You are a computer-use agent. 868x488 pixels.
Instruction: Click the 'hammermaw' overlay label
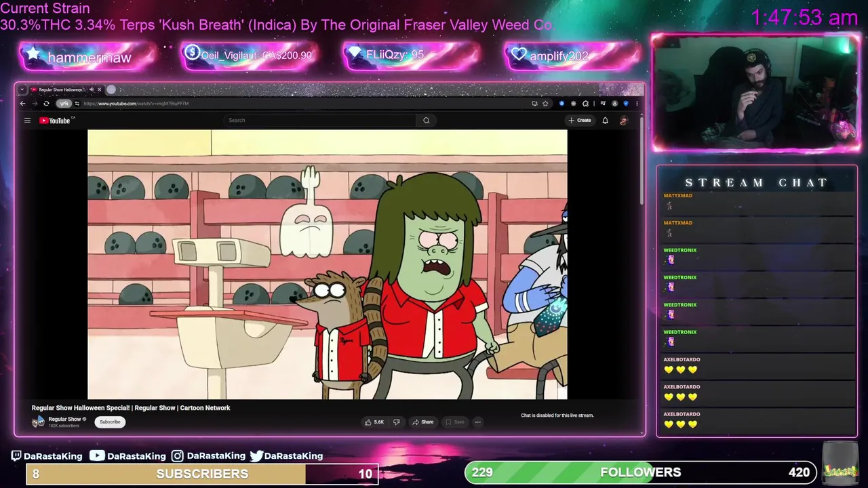coord(89,58)
